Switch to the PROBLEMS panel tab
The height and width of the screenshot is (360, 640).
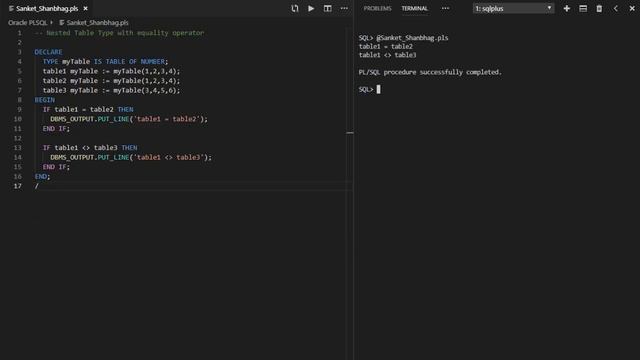[x=377, y=9]
